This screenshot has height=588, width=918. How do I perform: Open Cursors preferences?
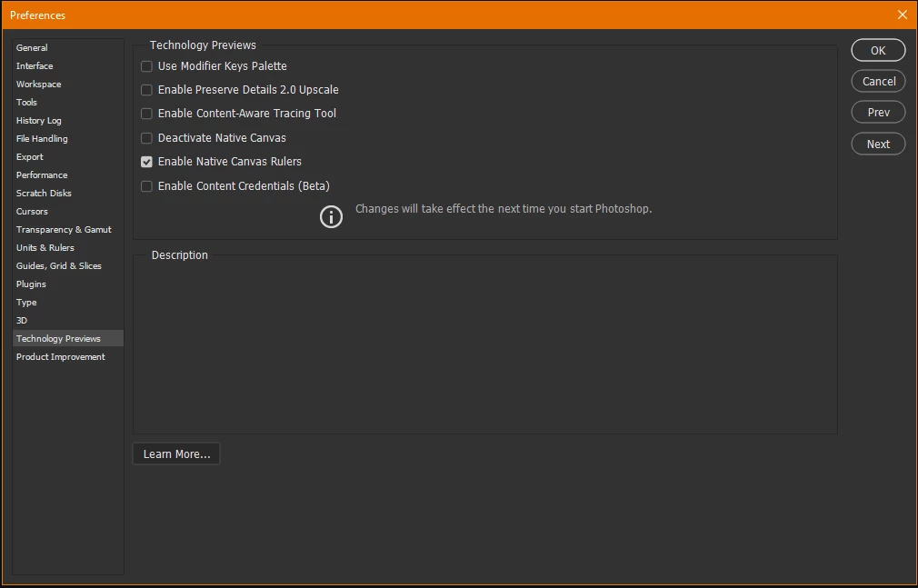click(68, 212)
